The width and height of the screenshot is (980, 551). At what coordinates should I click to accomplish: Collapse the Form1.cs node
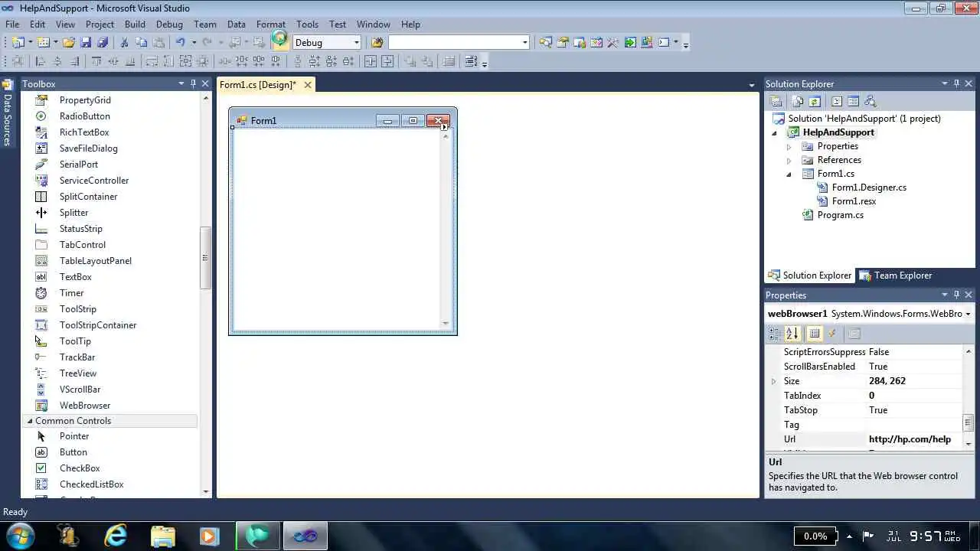click(x=789, y=174)
